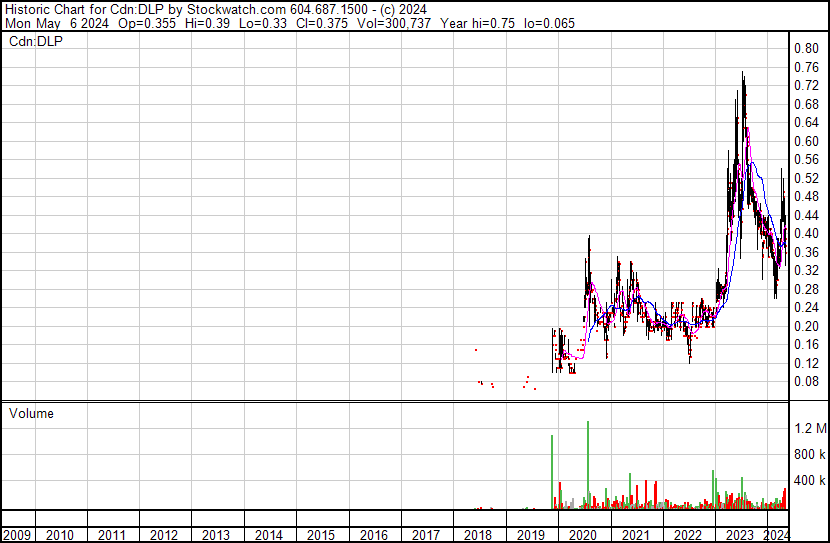Click the 0.12 price axis label
830x543 pixels.
pos(806,363)
